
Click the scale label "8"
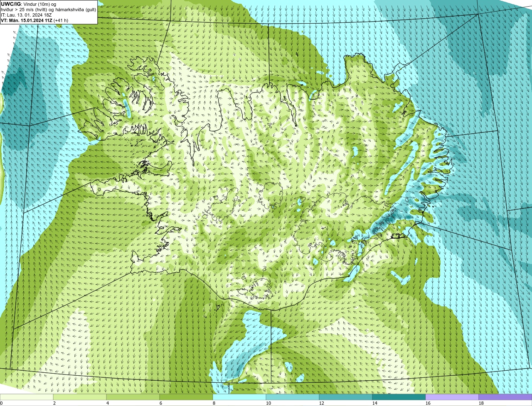(214, 403)
